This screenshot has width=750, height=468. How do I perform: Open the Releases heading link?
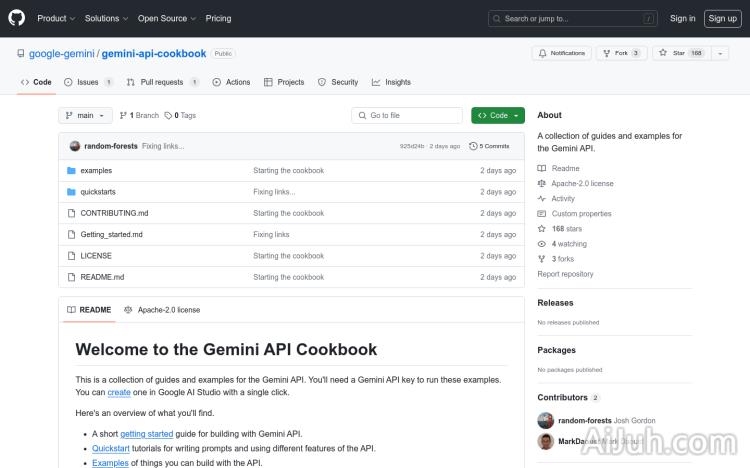555,303
